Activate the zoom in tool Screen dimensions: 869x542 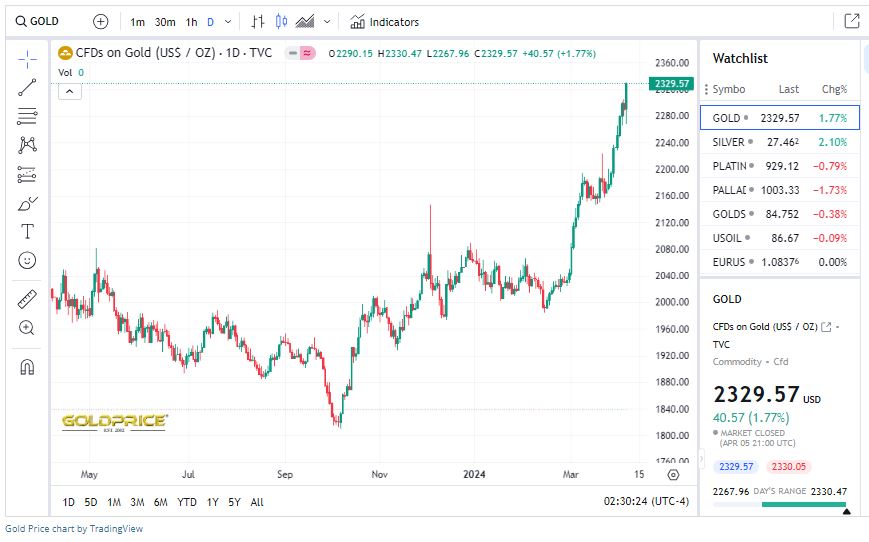point(27,328)
